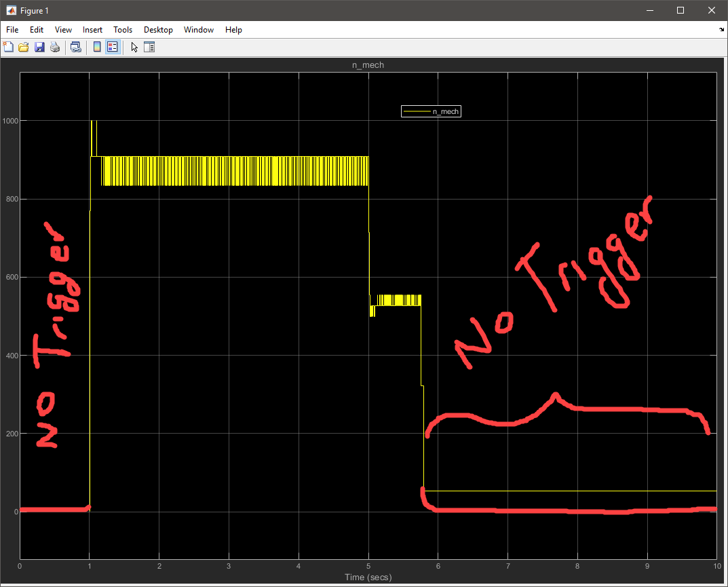
Task: Open the Help menu
Action: (233, 30)
